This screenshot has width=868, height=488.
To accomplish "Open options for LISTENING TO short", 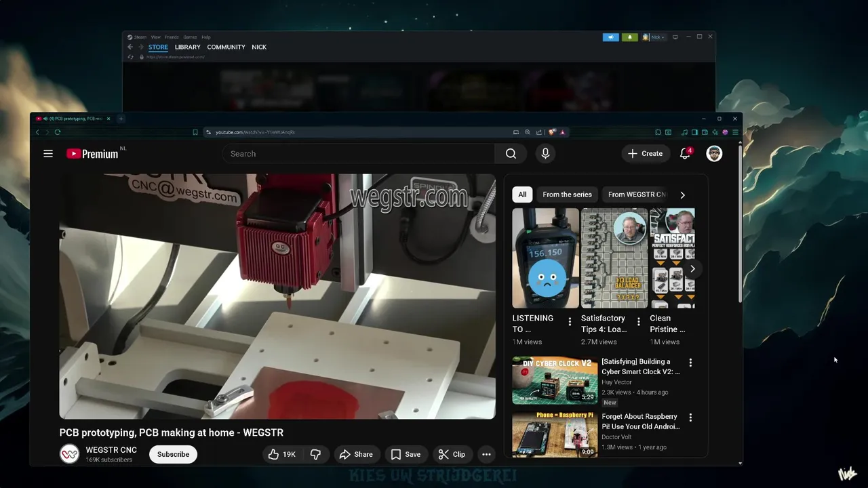I will [x=570, y=321].
